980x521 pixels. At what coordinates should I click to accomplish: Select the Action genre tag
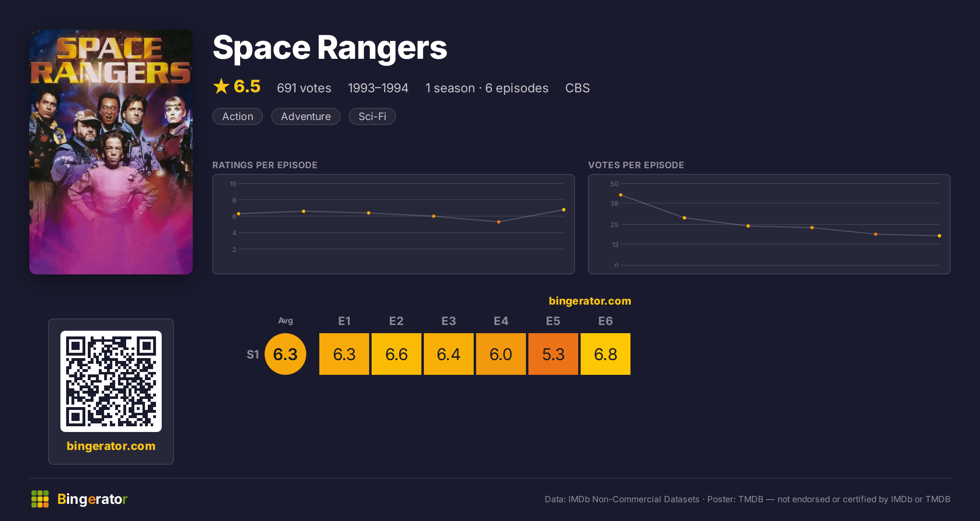point(238,116)
